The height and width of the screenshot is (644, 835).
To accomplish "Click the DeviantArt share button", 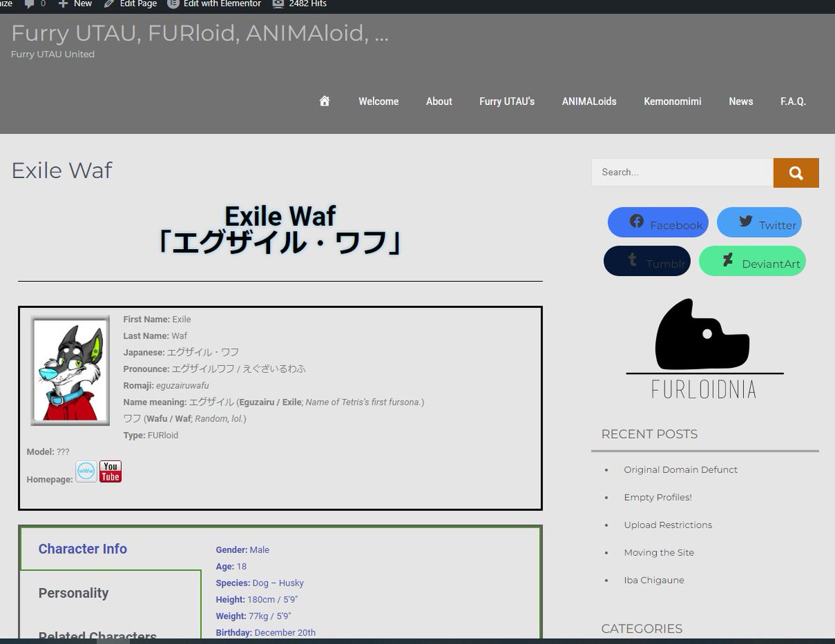I will coord(752,261).
